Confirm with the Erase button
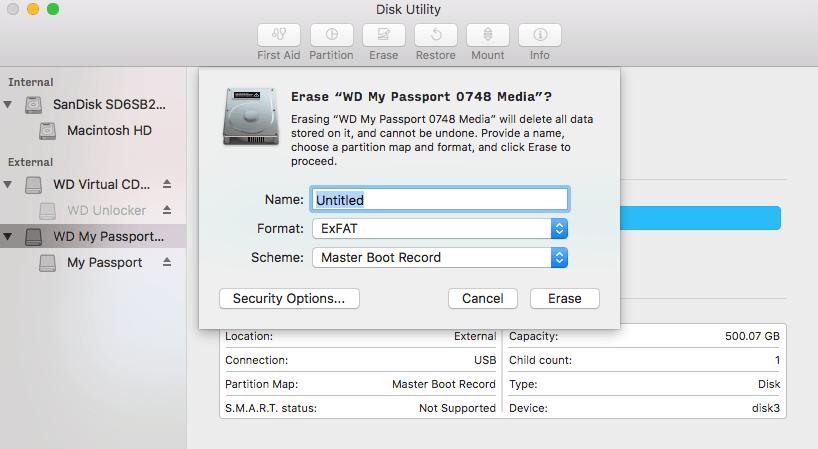 (x=564, y=298)
